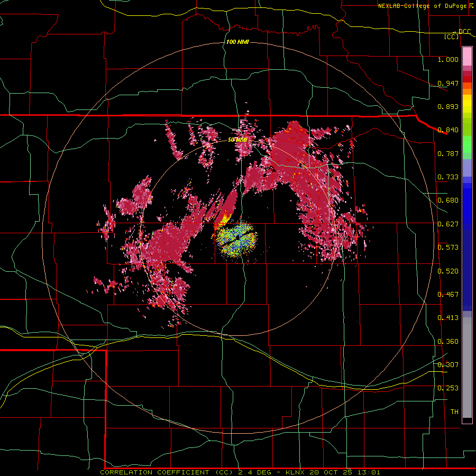Click the TH threshold label
476x476 pixels.
(x=454, y=412)
